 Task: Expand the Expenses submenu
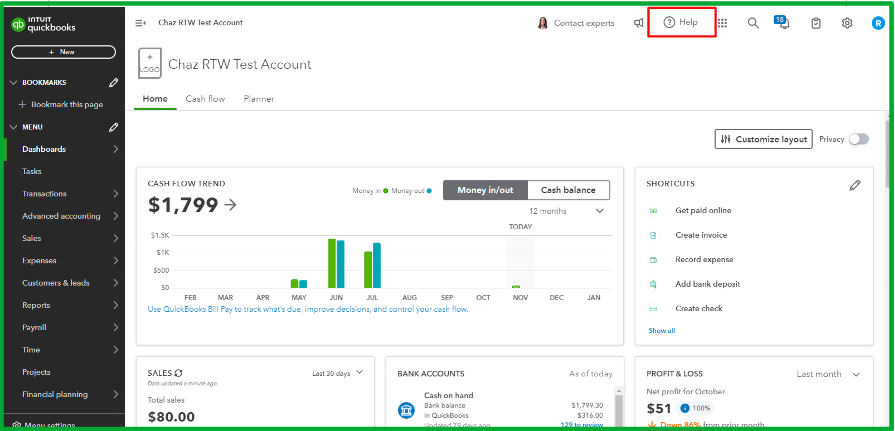[116, 260]
